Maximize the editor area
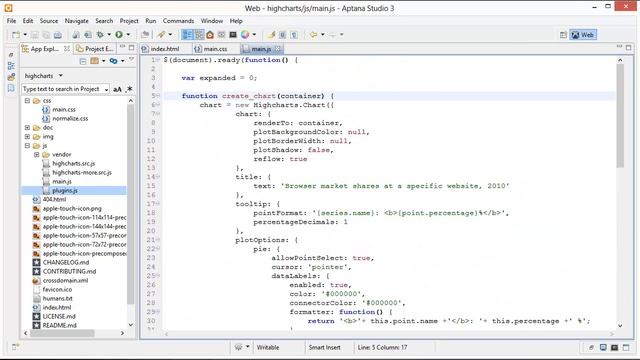The width and height of the screenshot is (640, 360). [629, 47]
